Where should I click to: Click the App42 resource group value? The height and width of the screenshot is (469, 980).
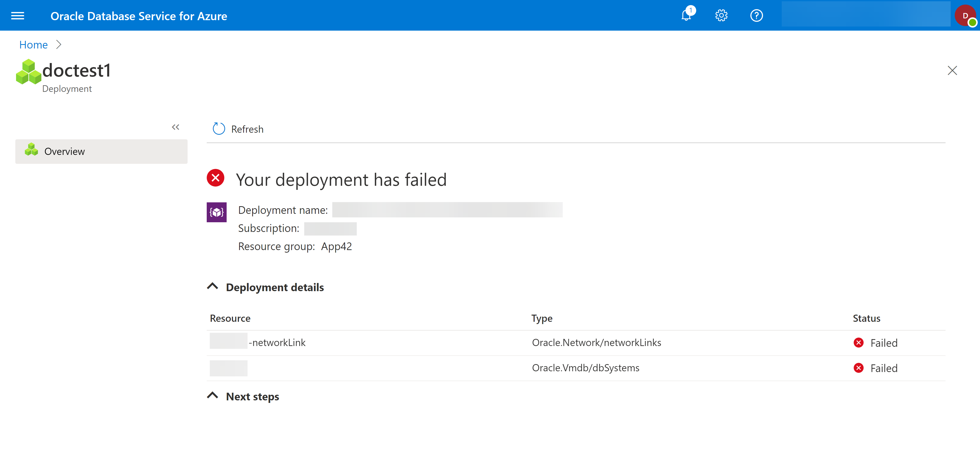[x=336, y=246]
